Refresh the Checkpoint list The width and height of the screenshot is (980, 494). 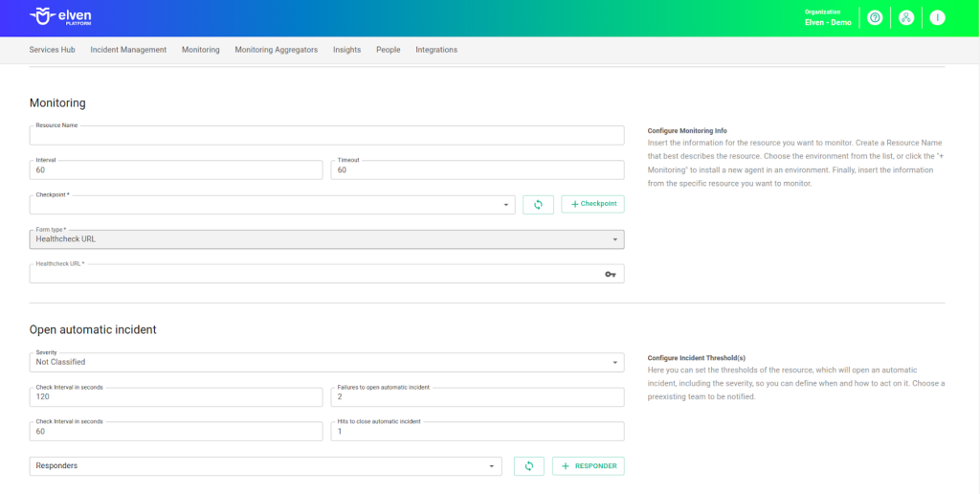tap(538, 204)
